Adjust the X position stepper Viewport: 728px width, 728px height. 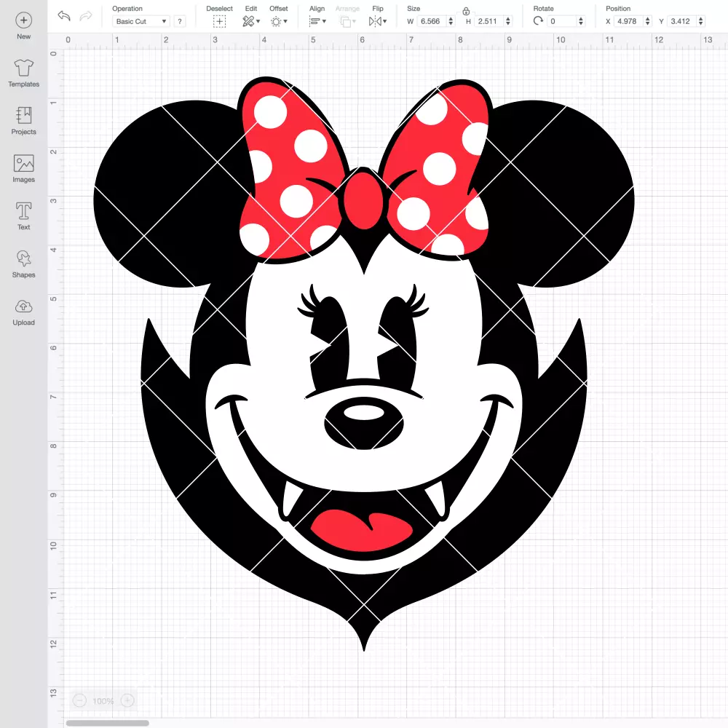pyautogui.click(x=647, y=21)
